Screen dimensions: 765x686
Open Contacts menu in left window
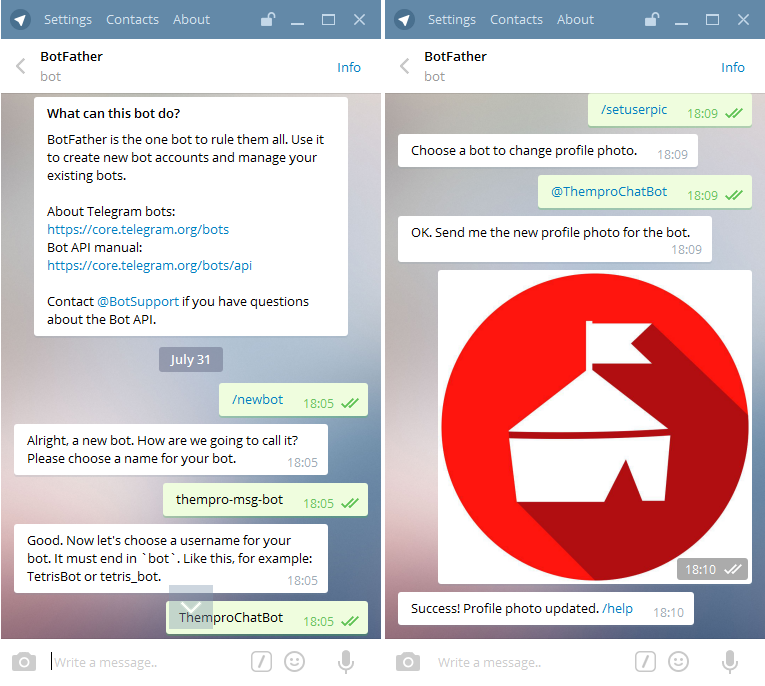click(132, 20)
